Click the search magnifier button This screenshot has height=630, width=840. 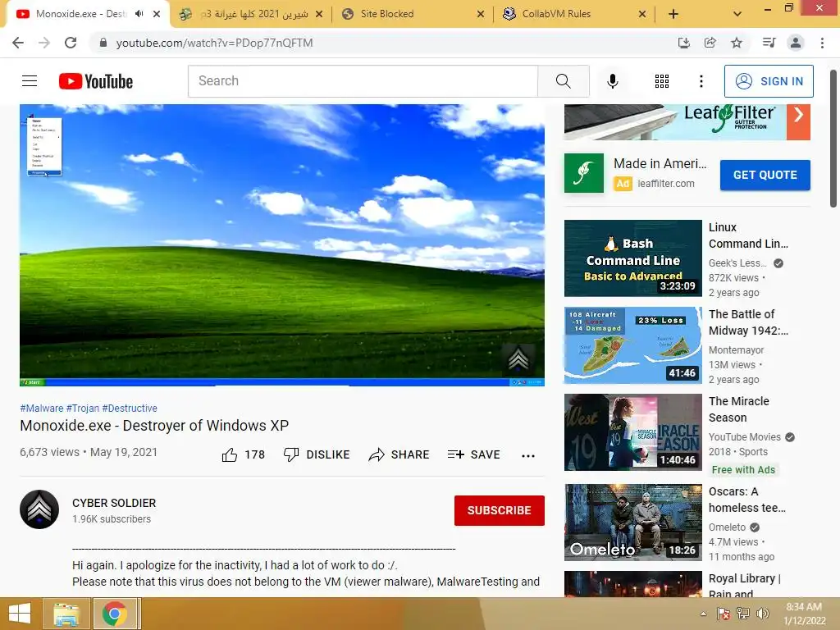click(x=563, y=81)
